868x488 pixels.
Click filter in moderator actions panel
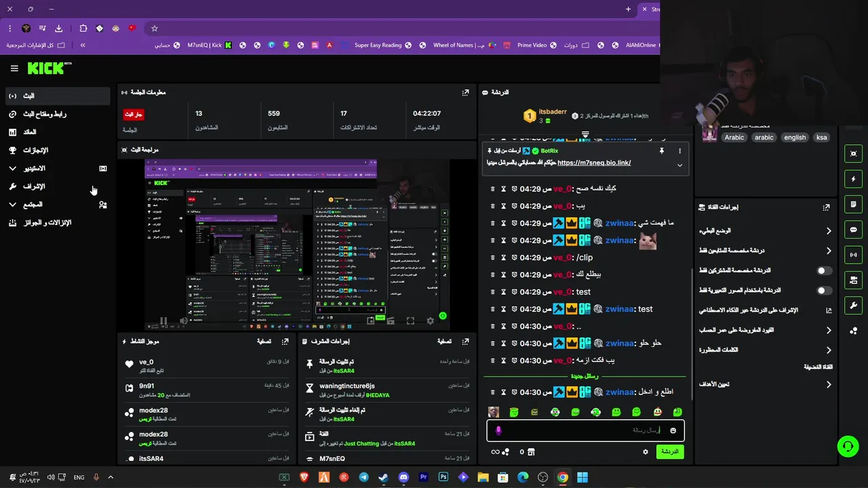coord(444,342)
